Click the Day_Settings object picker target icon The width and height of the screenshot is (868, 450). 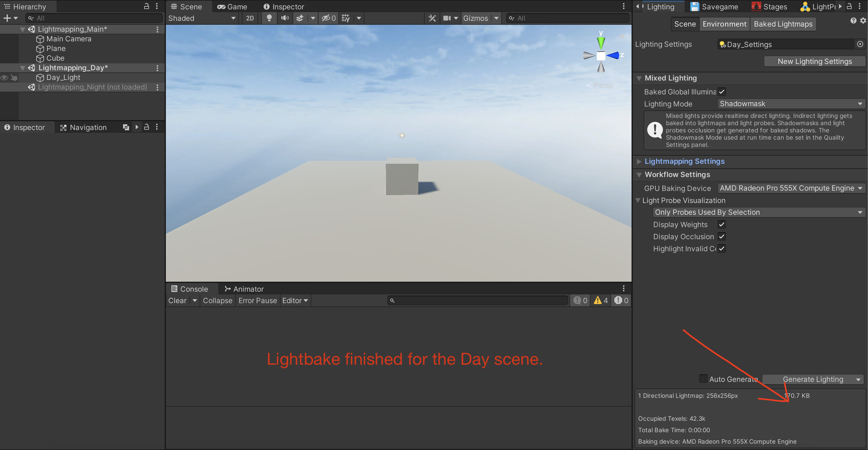click(860, 44)
